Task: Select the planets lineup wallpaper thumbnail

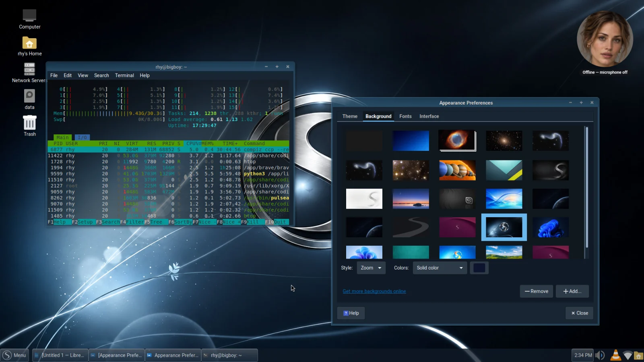Action: click(457, 170)
